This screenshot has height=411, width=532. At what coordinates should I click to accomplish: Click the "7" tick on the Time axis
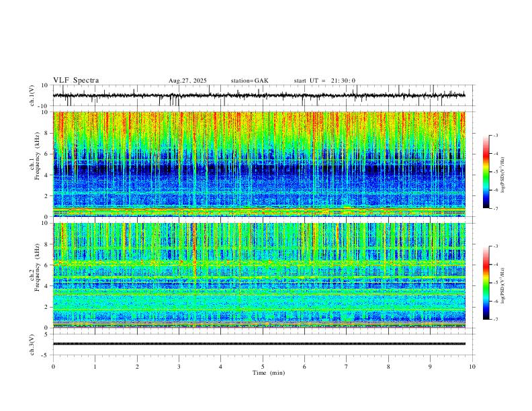(x=347, y=367)
